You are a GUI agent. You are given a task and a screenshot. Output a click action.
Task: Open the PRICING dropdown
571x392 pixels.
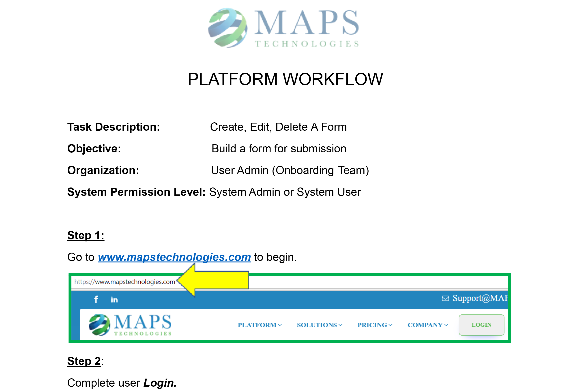(x=375, y=325)
